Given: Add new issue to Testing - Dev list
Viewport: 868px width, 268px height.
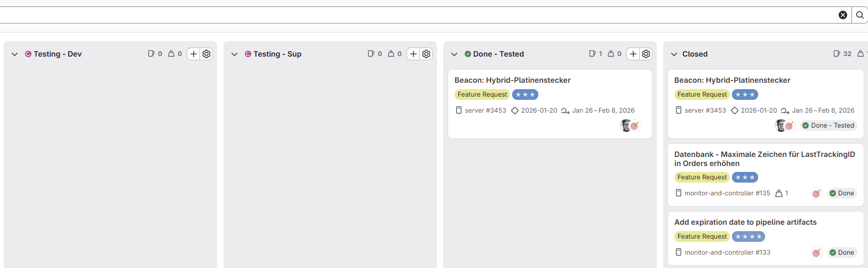Looking at the screenshot, I should point(194,54).
